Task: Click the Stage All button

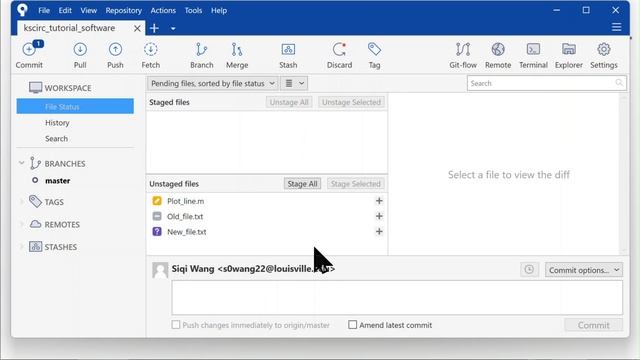Action: [x=302, y=184]
